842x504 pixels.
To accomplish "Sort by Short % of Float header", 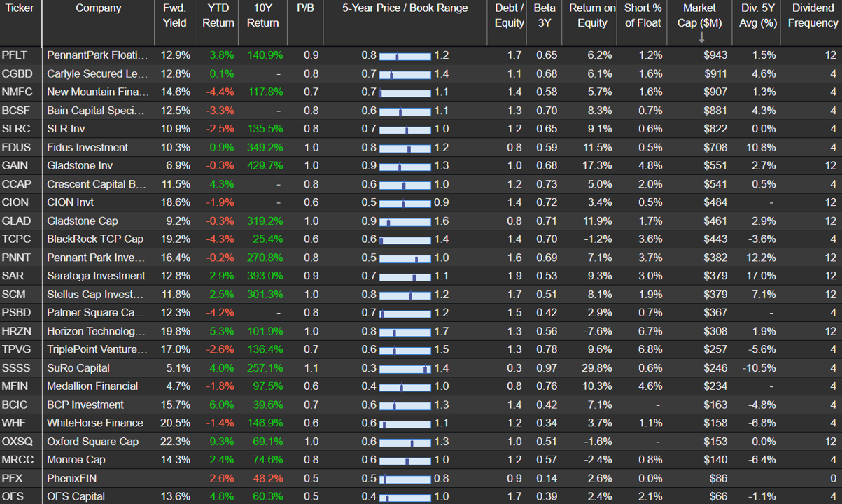I will [x=643, y=15].
